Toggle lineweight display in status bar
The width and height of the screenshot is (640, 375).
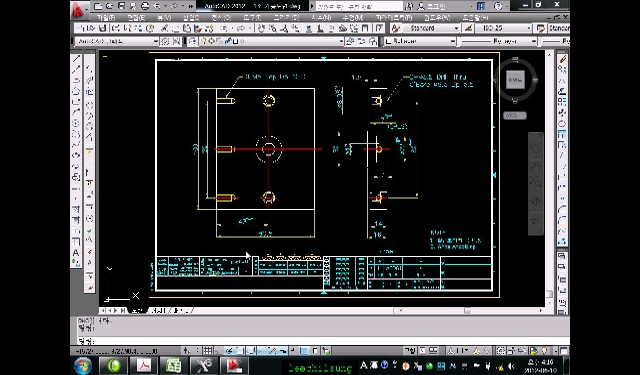[293, 351]
